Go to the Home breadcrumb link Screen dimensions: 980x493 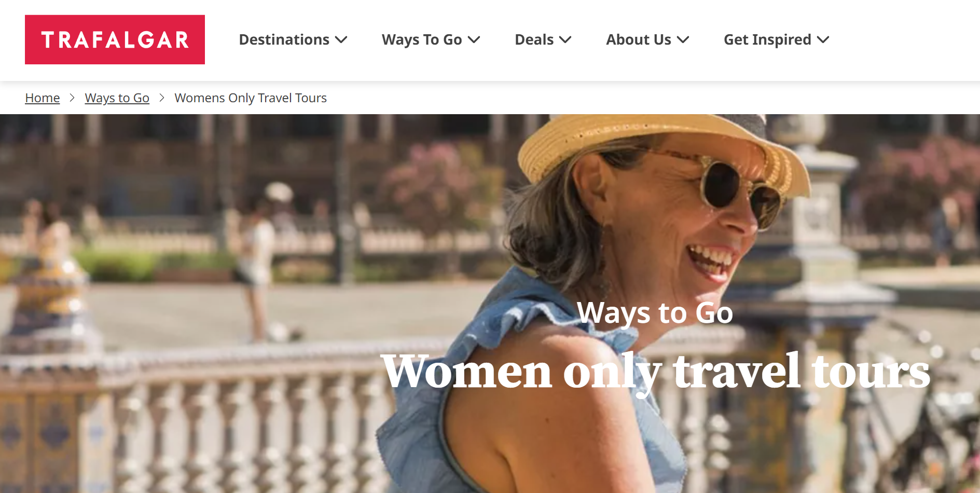click(43, 98)
